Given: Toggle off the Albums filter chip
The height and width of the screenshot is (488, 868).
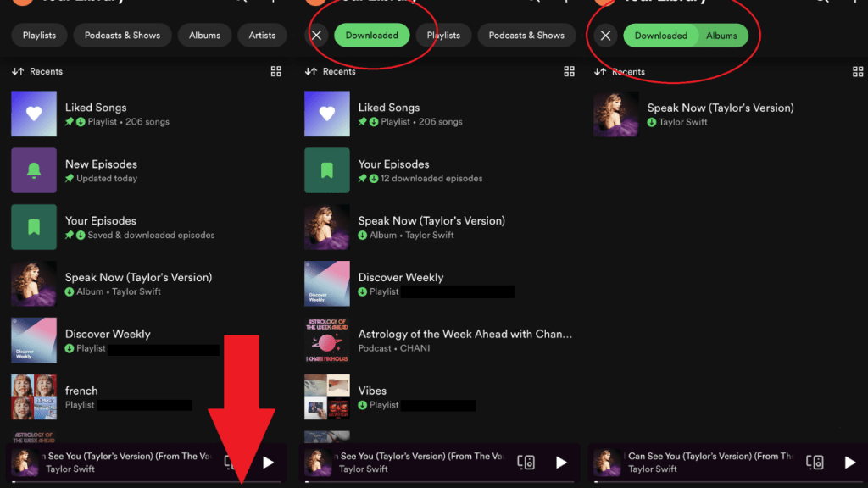Looking at the screenshot, I should pyautogui.click(x=722, y=36).
